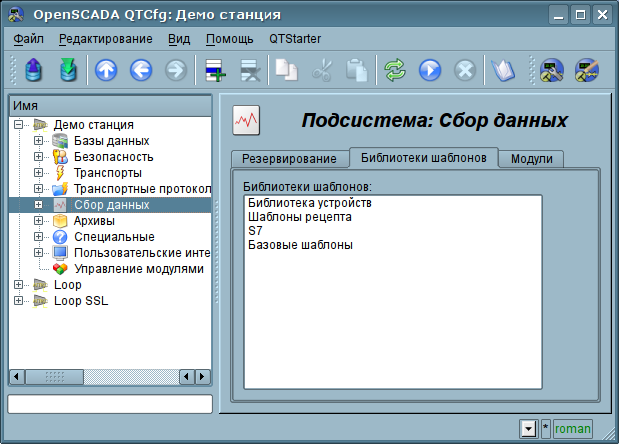The width and height of the screenshot is (619, 444).
Task: Click the Load from database toolbar icon
Action: 34,70
